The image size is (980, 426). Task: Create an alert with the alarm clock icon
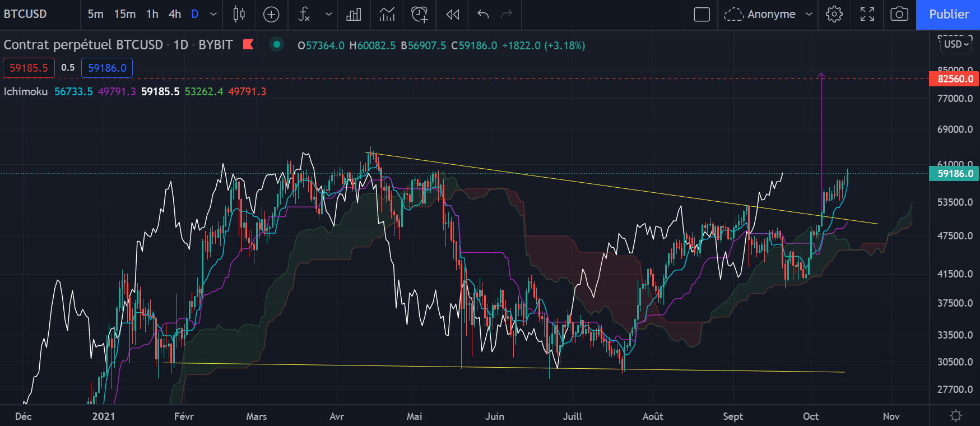point(419,15)
